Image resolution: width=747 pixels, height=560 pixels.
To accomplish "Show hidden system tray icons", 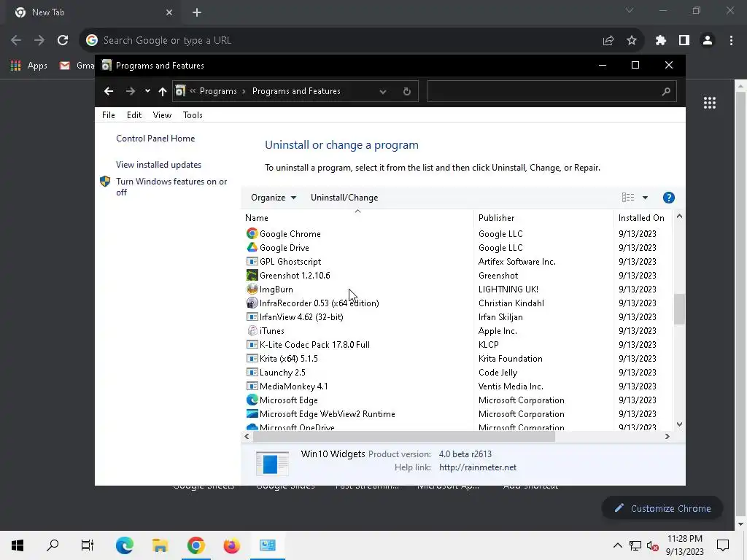I will [x=617, y=545].
